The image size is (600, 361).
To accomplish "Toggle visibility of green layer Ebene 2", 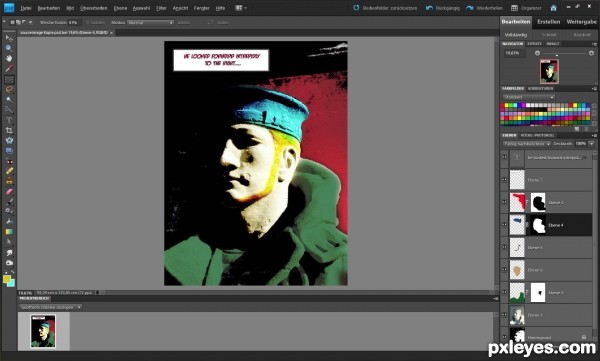I will (x=504, y=292).
